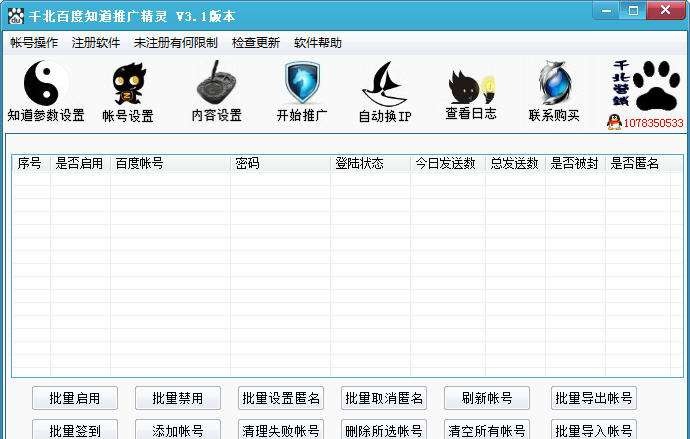Click the 总发送数 column header
The width and height of the screenshot is (690, 439).
click(515, 164)
